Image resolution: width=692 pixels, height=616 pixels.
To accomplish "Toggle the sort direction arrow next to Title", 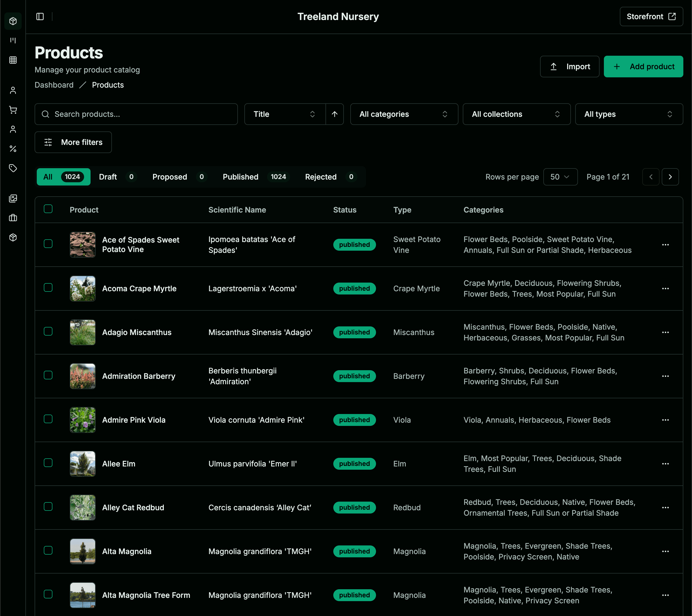I will [334, 114].
